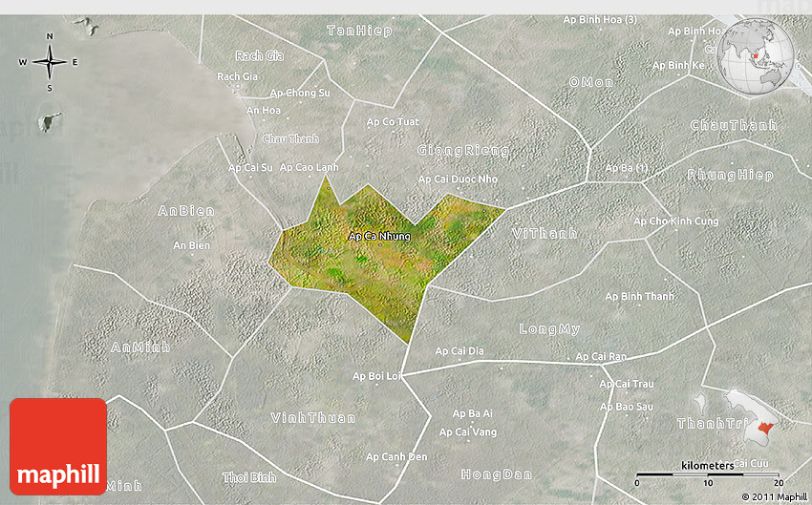Click the HongDan district label
The image size is (812, 505).
click(x=496, y=474)
